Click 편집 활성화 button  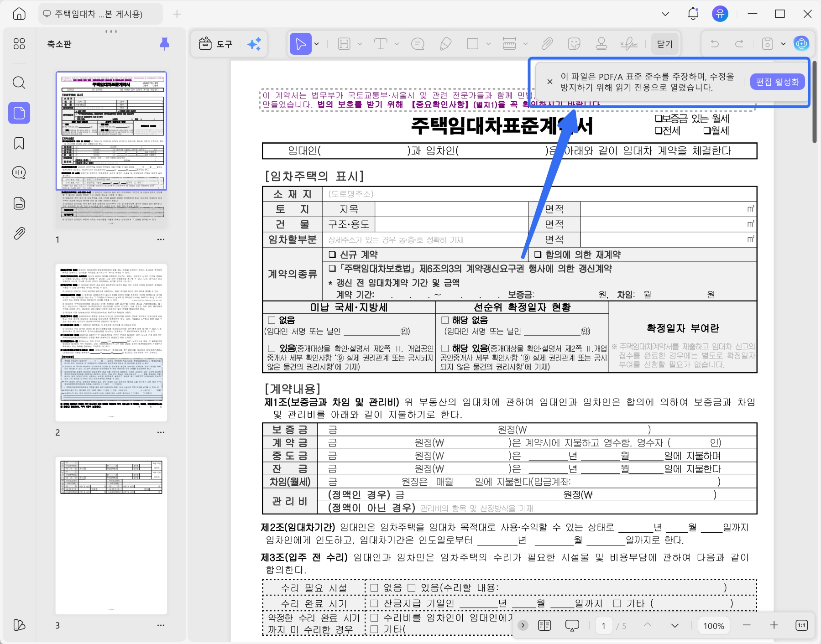point(777,82)
